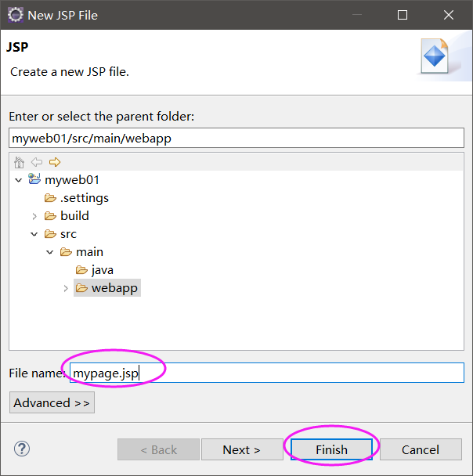The image size is (473, 476).
Task: Click the java folder icon
Action: [x=81, y=270]
